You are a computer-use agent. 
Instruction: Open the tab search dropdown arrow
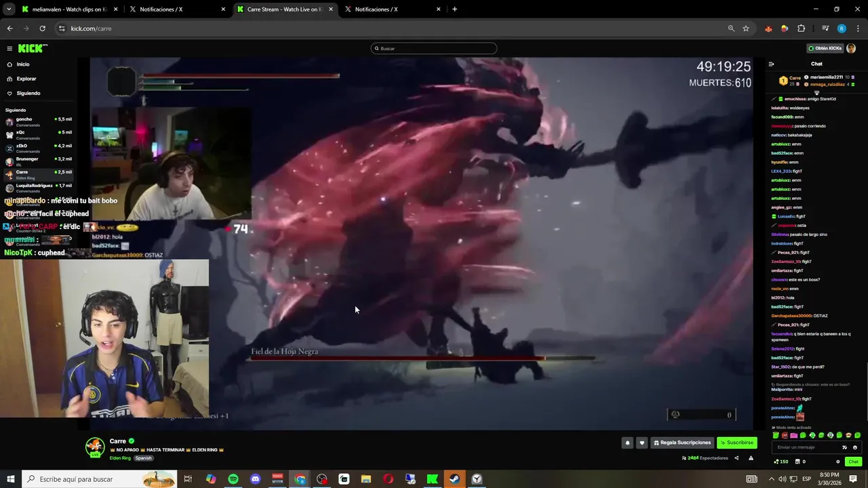point(9,9)
